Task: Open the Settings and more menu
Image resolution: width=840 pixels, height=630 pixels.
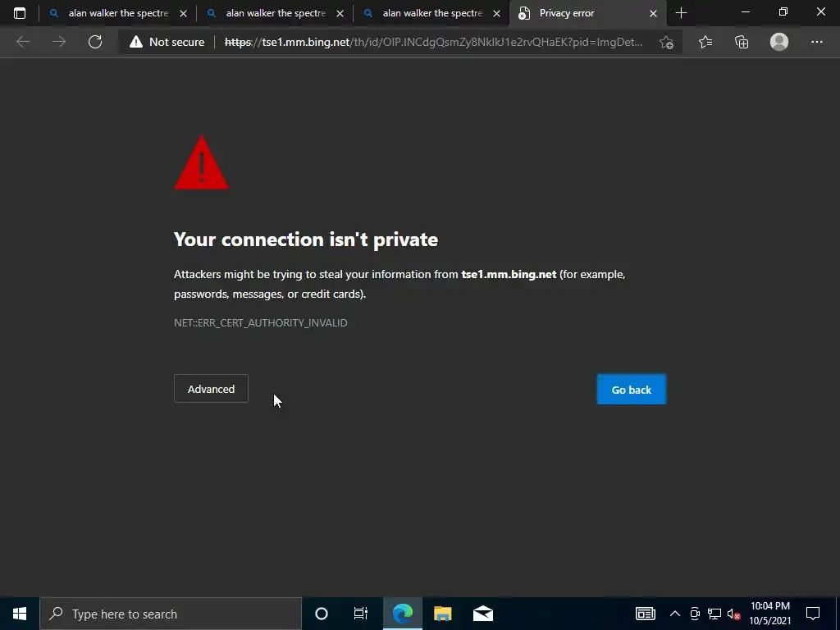Action: [816, 42]
